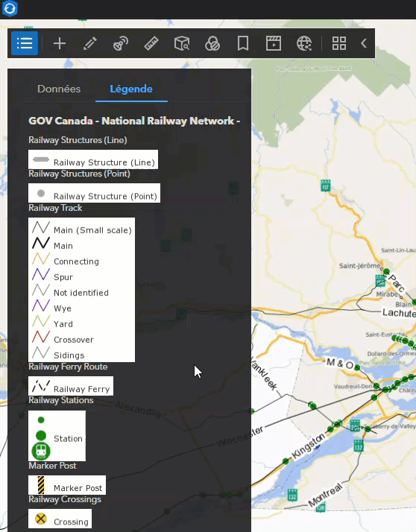This screenshot has height=532, width=416.
Task: Click the striped Marker Post legend icon
Action: [x=41, y=485]
